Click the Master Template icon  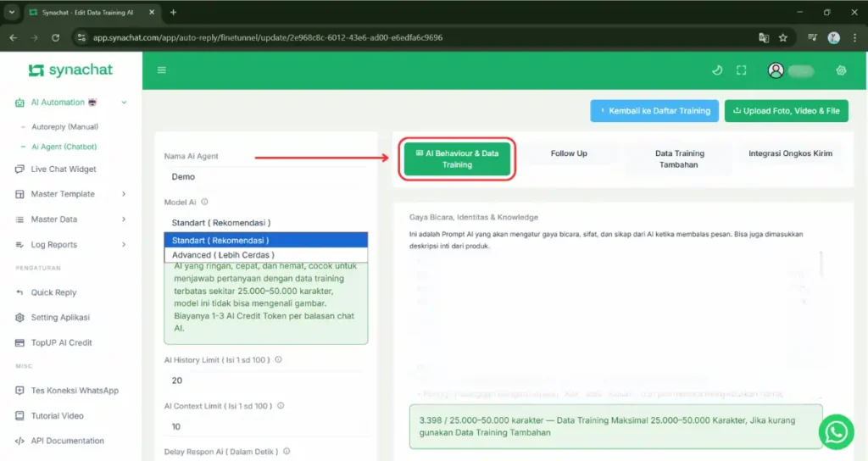[x=20, y=194]
